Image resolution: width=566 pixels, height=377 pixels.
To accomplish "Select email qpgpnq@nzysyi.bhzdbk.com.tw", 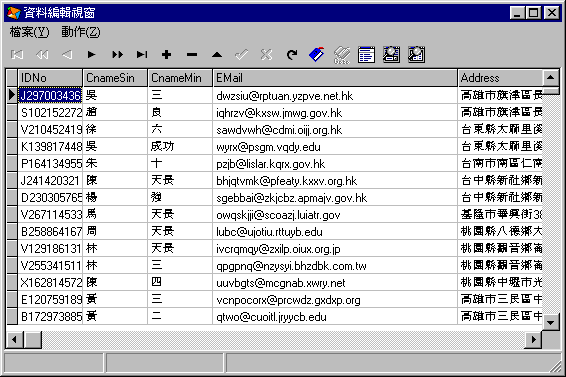I will coord(335,265).
